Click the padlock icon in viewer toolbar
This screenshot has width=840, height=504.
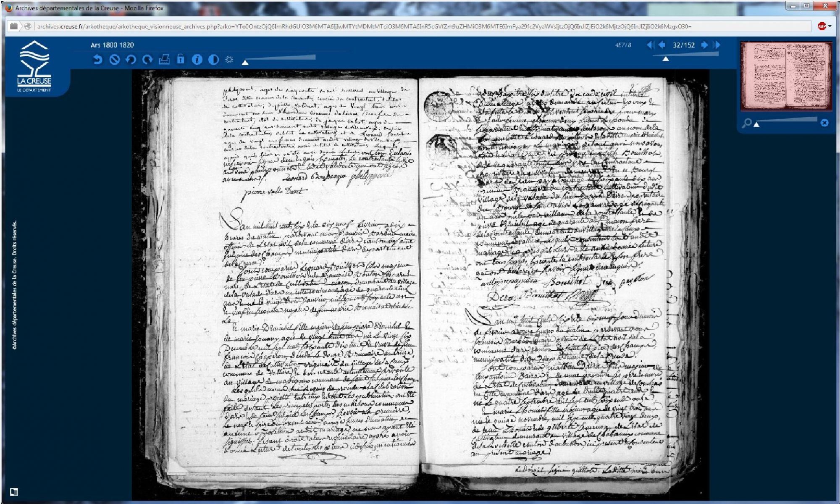click(x=181, y=59)
